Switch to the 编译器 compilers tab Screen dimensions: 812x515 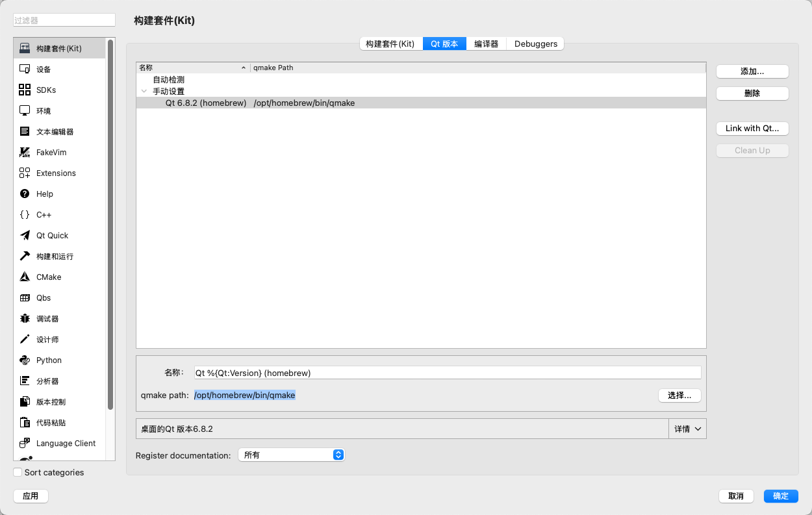point(486,44)
